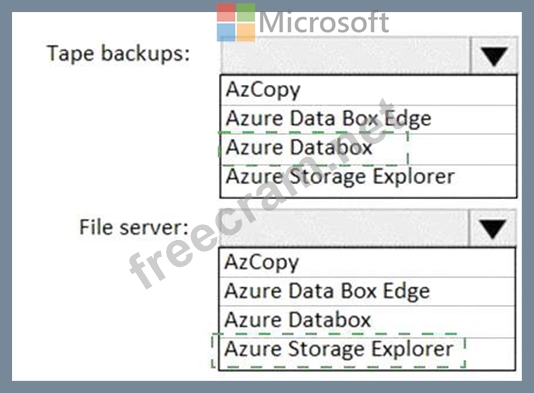The width and height of the screenshot is (534, 393).
Task: Click the Microsoft four-square logo icon
Action: (x=236, y=22)
